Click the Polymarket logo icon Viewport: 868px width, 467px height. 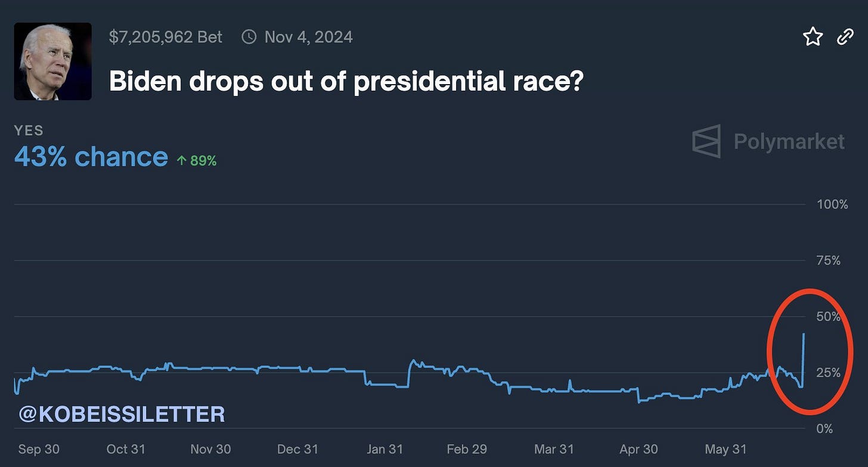pos(706,141)
